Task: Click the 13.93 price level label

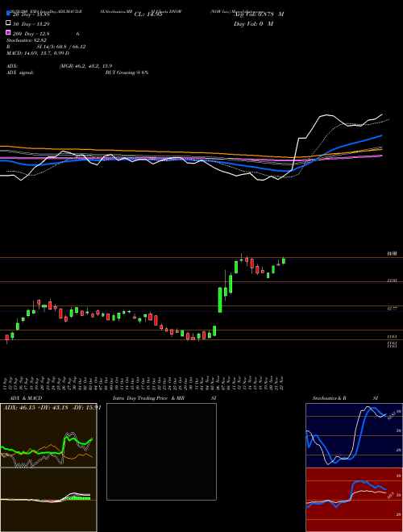Action: 393,281
